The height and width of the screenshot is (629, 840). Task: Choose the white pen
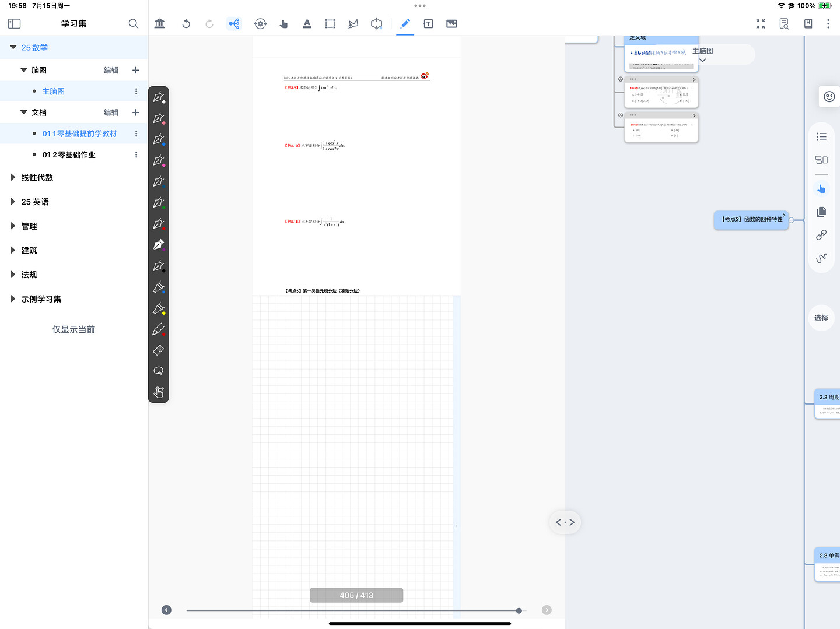coord(159,97)
